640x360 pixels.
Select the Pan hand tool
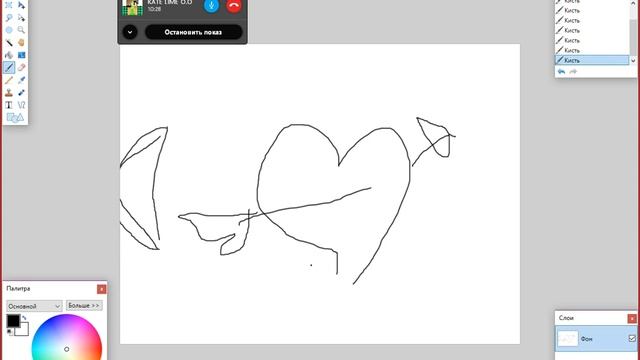[21, 42]
